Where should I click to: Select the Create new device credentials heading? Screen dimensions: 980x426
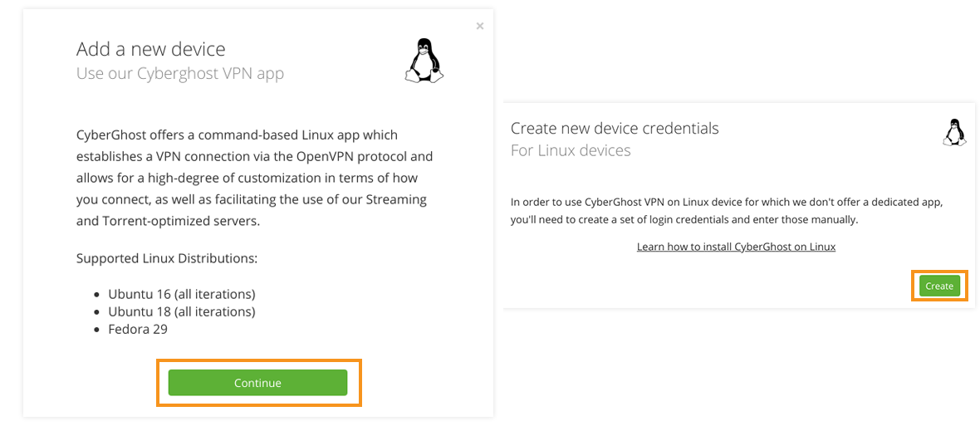615,128
